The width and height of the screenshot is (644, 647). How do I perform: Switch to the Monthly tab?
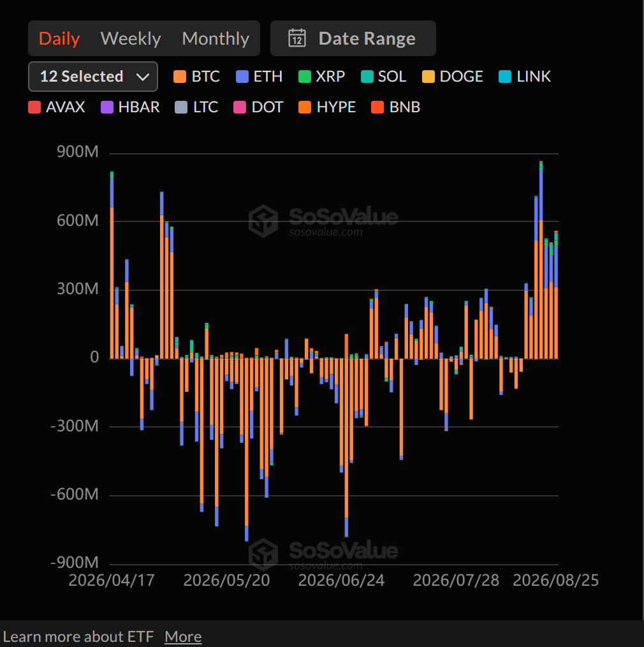pyautogui.click(x=216, y=38)
